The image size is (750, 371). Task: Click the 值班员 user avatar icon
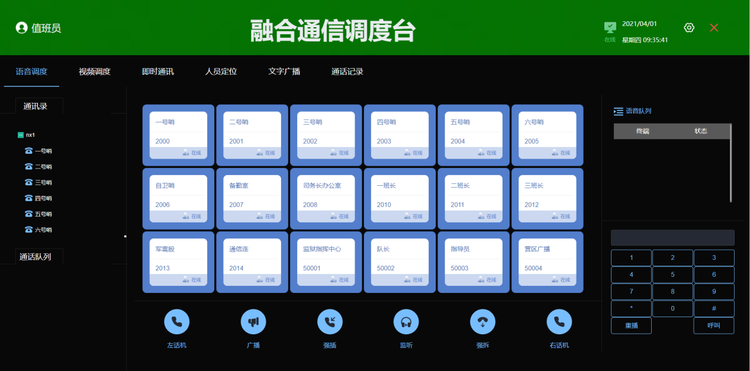(x=21, y=28)
